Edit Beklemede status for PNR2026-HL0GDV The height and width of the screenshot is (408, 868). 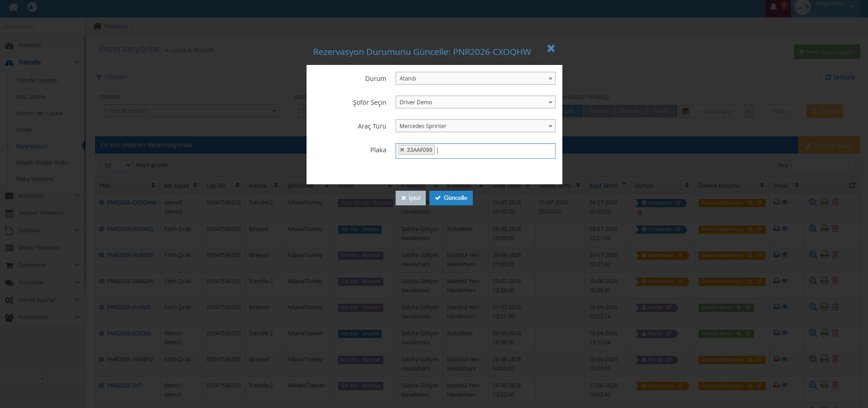click(x=680, y=255)
